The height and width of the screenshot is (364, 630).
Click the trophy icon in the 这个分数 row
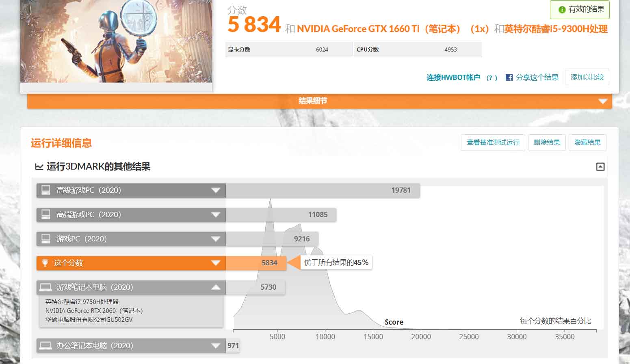pos(45,263)
